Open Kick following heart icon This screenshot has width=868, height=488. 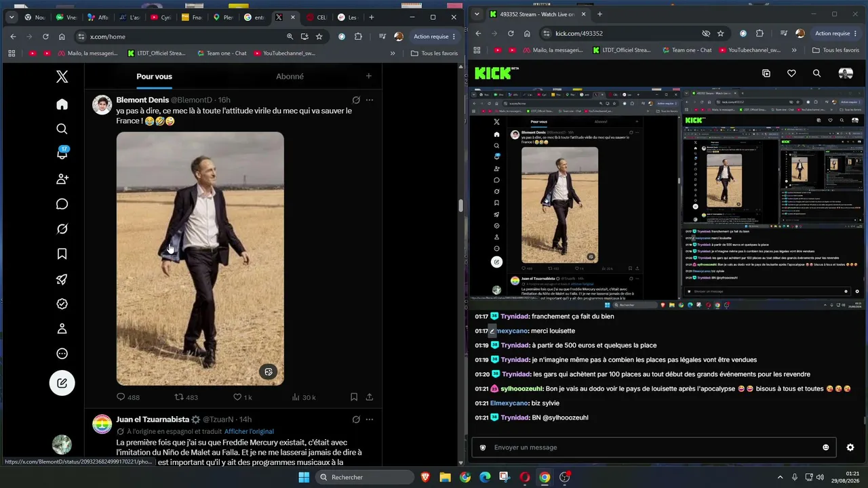pyautogui.click(x=791, y=73)
